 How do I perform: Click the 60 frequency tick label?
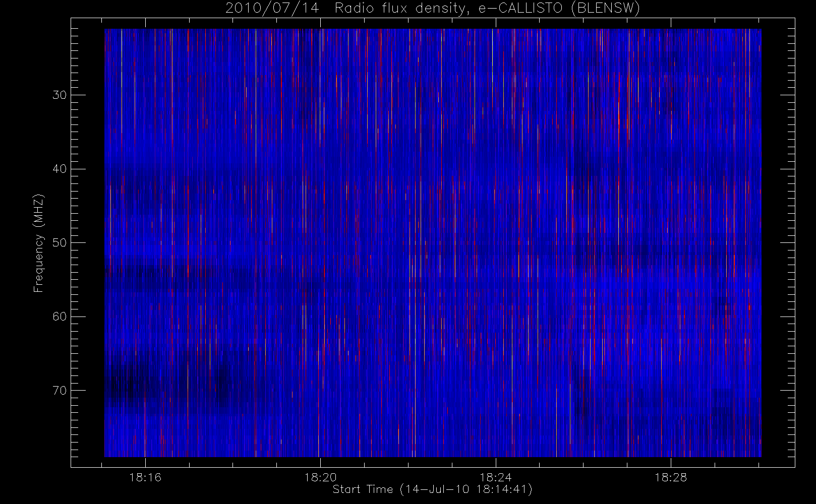(60, 317)
